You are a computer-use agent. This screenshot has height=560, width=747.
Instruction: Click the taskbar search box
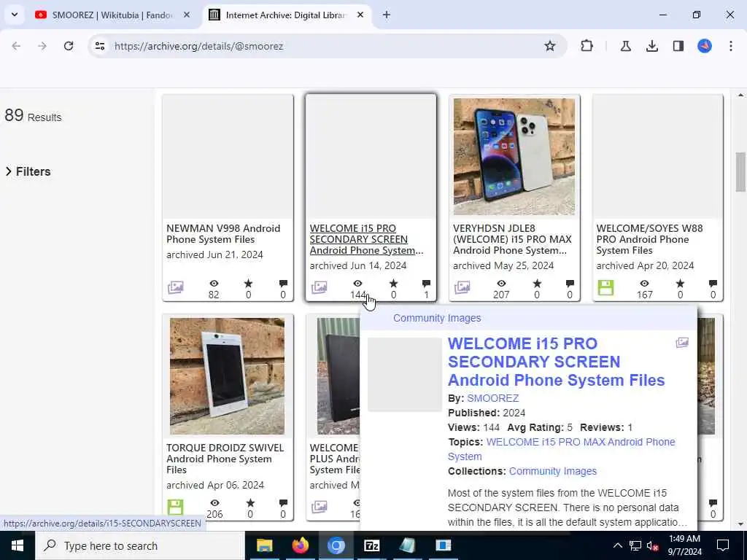click(x=140, y=545)
